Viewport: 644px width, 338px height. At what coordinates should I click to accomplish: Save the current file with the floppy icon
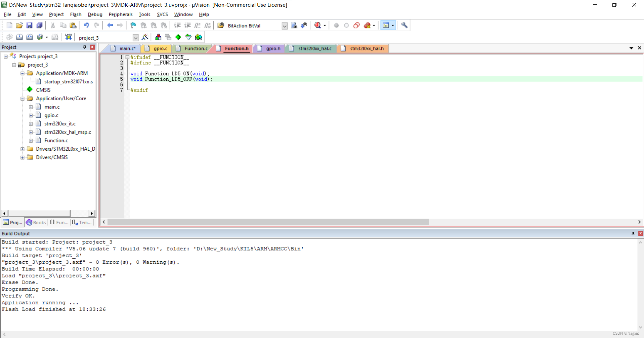pos(30,25)
